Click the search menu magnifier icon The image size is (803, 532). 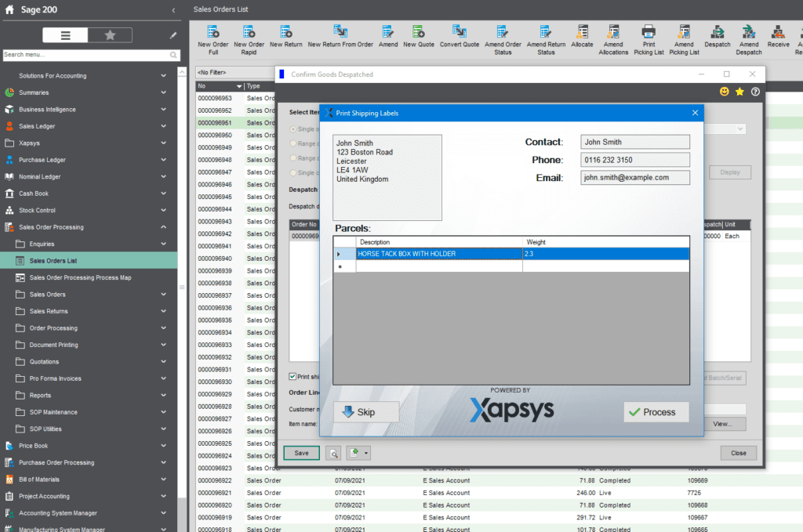click(x=173, y=55)
